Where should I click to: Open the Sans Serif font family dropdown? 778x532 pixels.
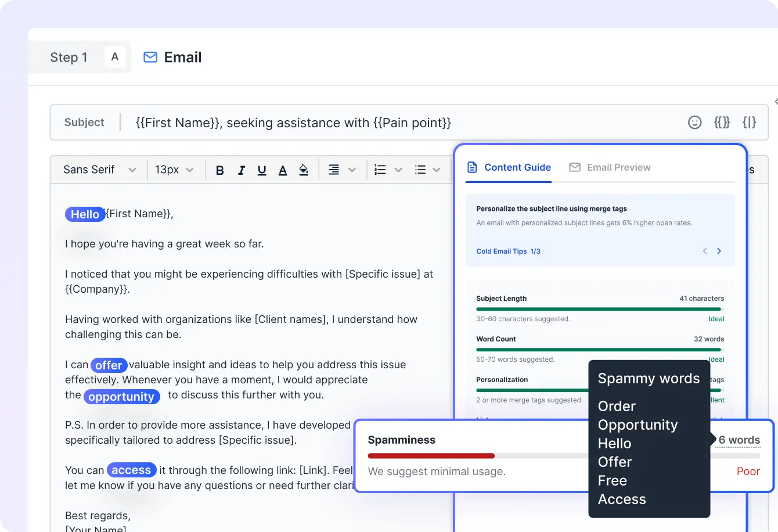pyautogui.click(x=99, y=170)
